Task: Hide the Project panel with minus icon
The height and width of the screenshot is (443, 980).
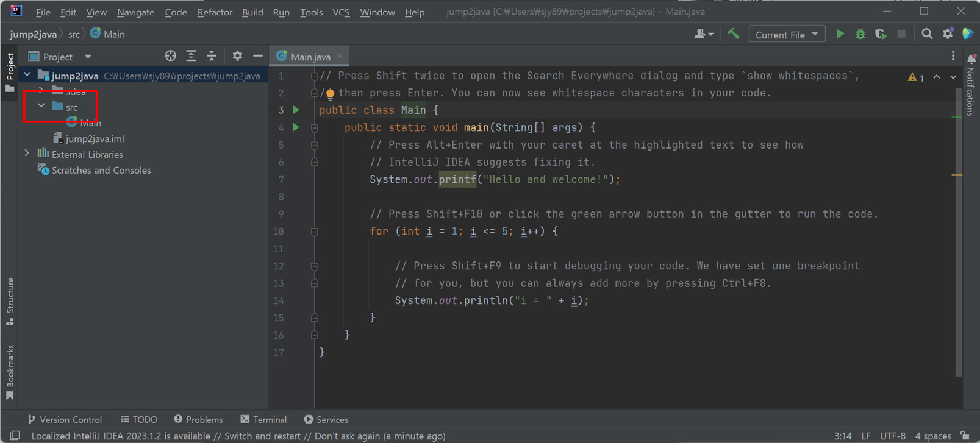Action: click(x=258, y=56)
